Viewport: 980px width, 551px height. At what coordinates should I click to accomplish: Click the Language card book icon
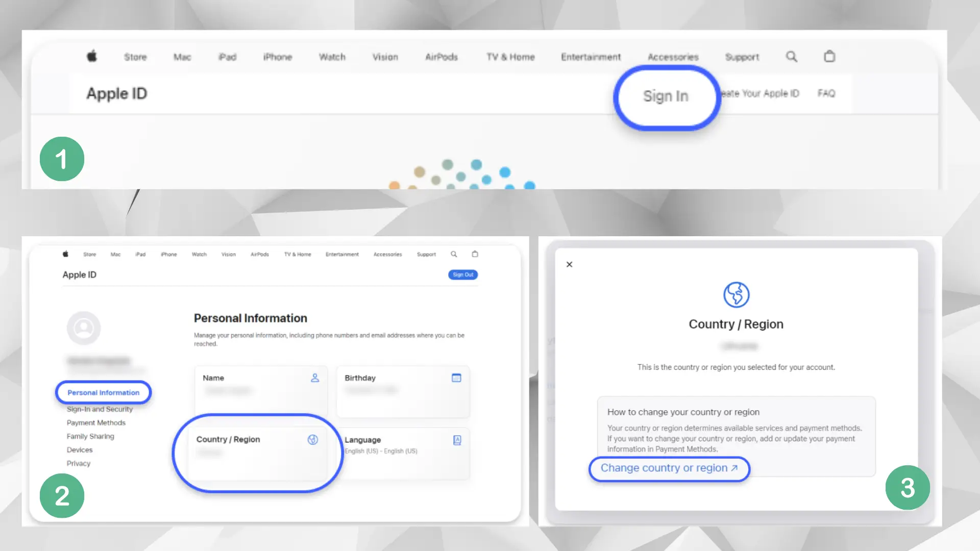tap(457, 440)
